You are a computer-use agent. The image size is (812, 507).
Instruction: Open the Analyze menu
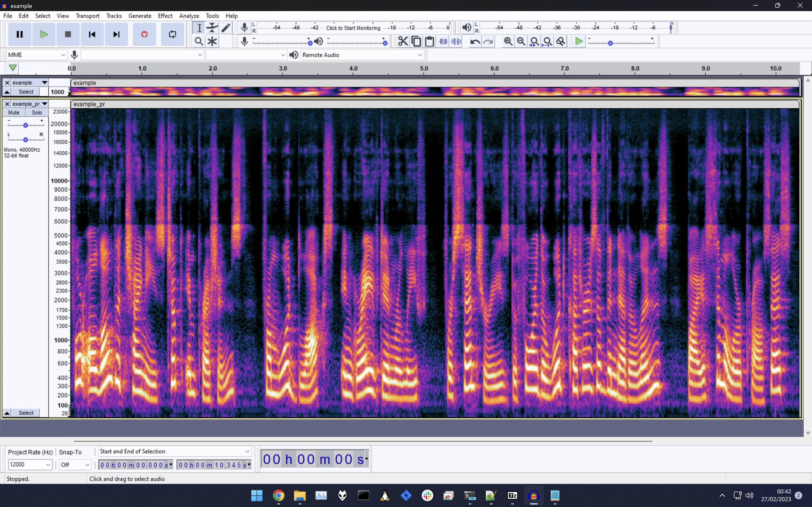tap(189, 16)
